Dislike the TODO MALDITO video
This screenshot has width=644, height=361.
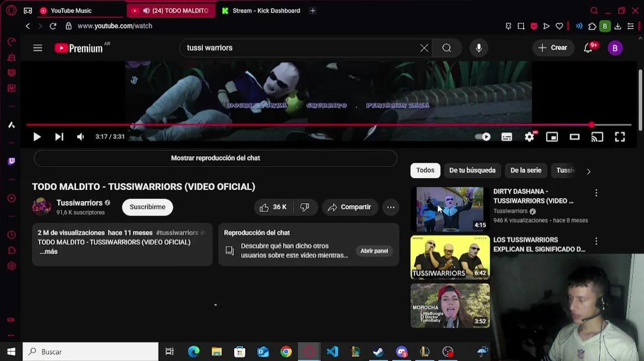coord(305,207)
